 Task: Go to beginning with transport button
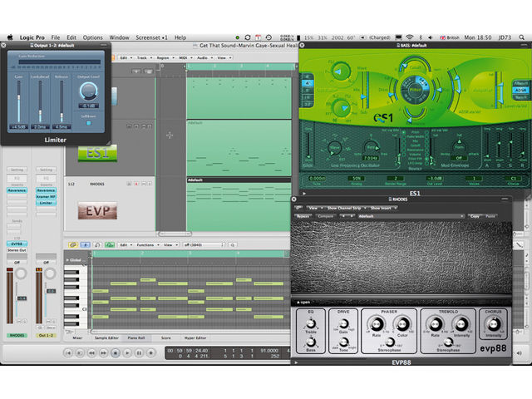(x=68, y=353)
